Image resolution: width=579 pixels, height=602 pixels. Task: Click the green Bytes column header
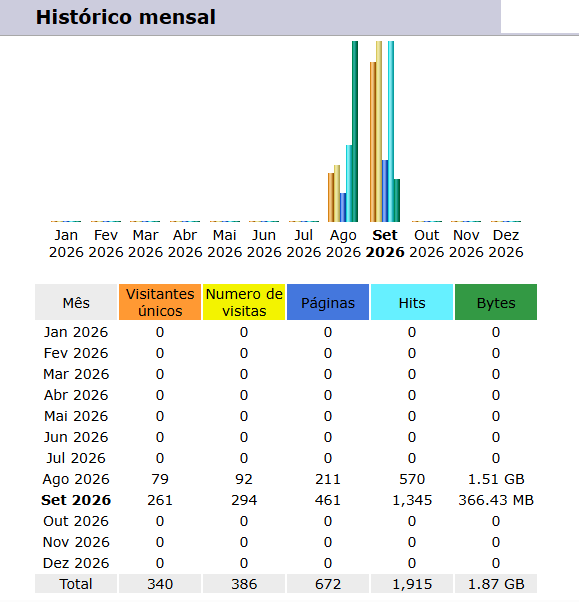click(496, 302)
